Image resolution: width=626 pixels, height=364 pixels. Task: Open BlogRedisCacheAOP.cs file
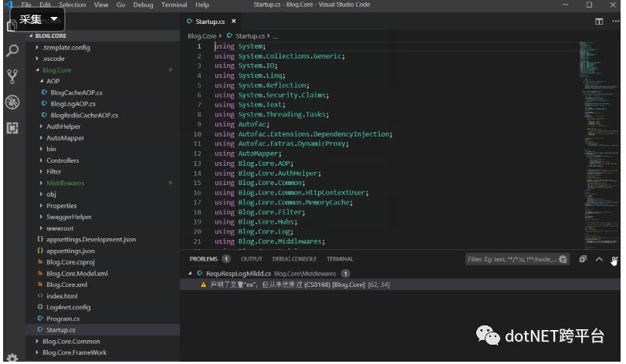click(x=84, y=115)
